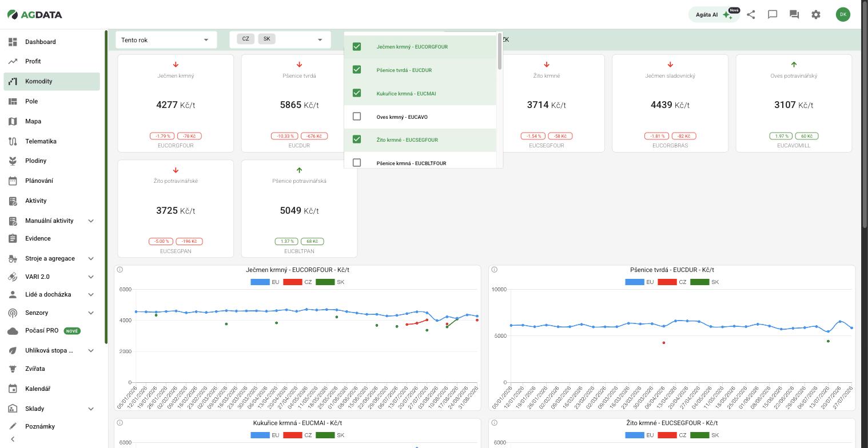Check the Oves krmný - EUCAVO checkbox
This screenshot has height=448, width=868.
pyautogui.click(x=357, y=117)
